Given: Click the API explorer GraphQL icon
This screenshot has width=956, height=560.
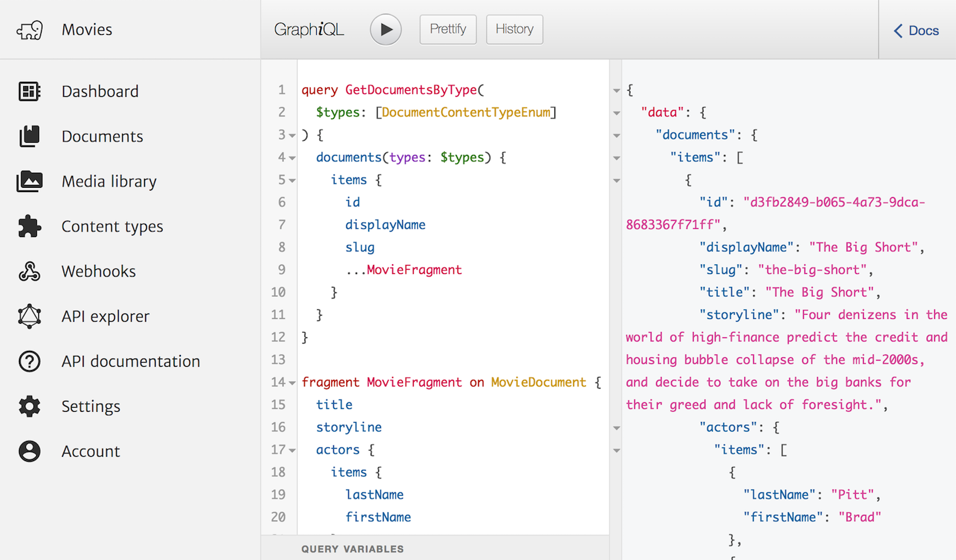Looking at the screenshot, I should pos(29,316).
